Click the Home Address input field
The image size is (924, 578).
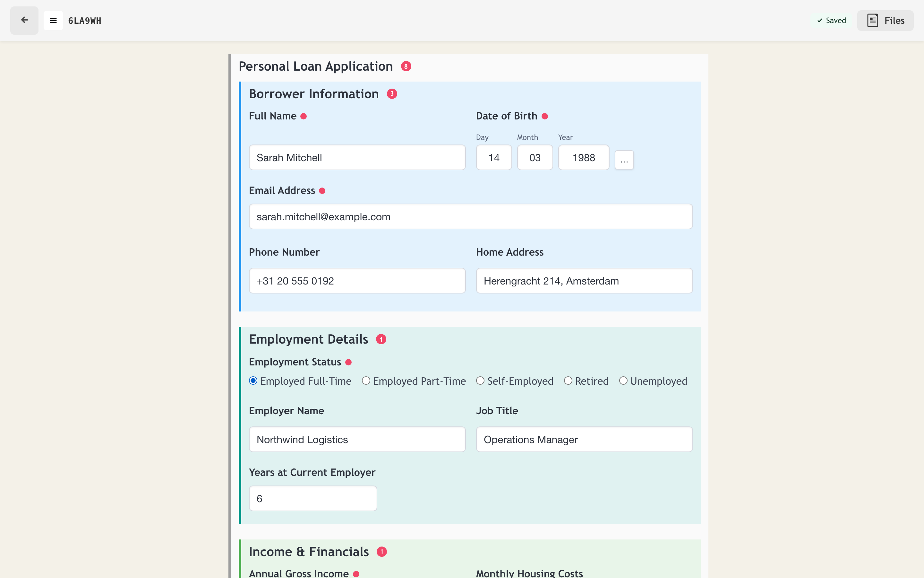click(x=584, y=281)
